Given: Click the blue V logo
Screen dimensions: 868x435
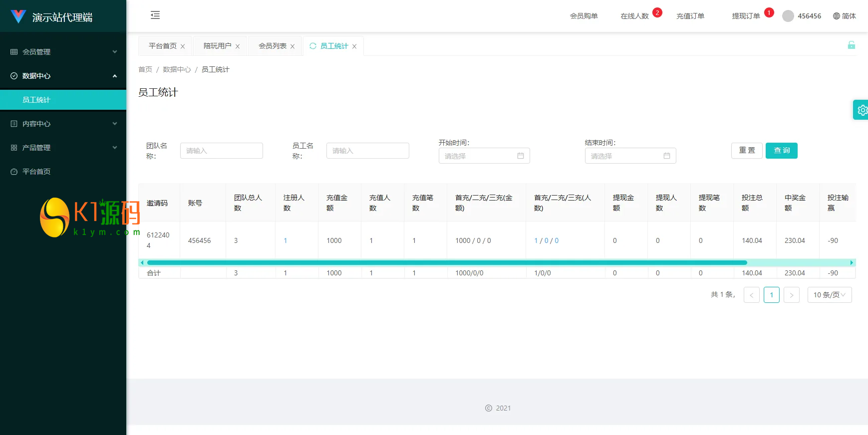Looking at the screenshot, I should [18, 16].
